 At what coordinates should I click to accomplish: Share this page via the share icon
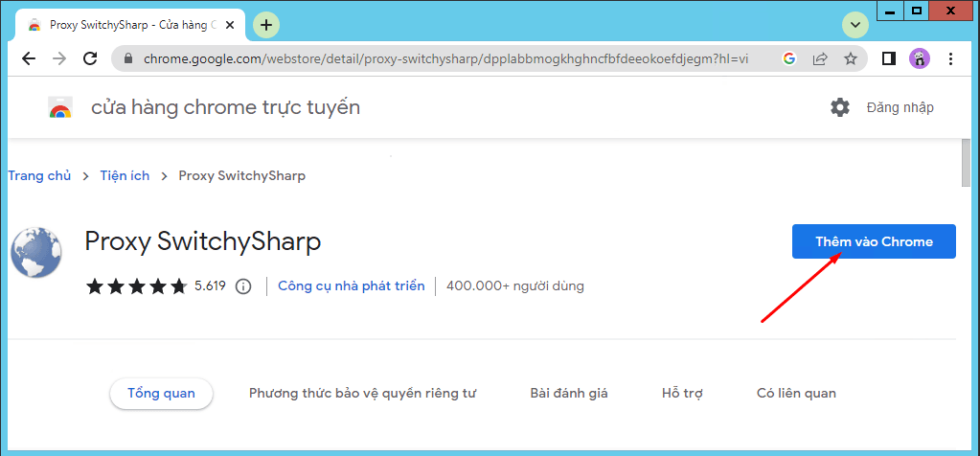click(x=819, y=58)
